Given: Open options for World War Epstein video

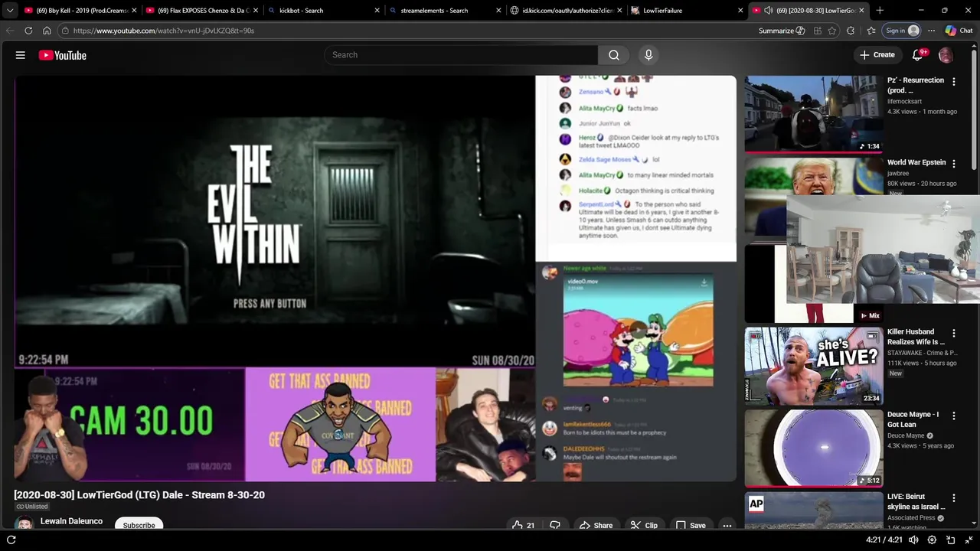Looking at the screenshot, I should (x=953, y=163).
